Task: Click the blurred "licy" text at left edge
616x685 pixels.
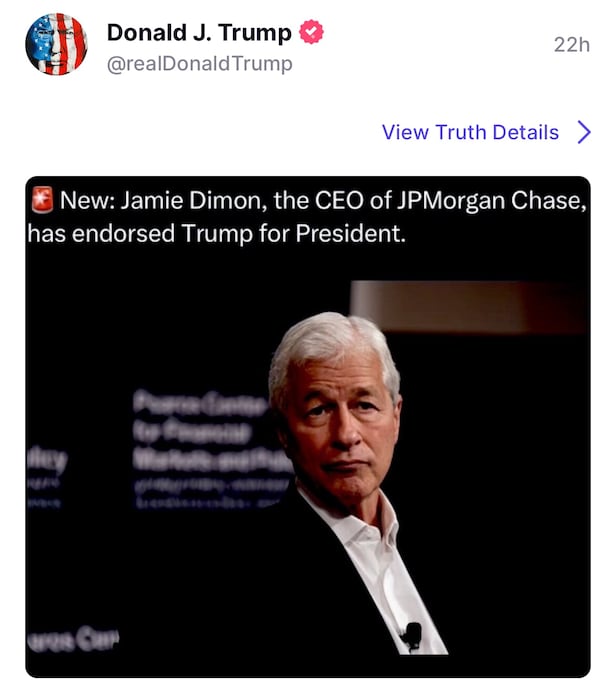Action: point(50,460)
